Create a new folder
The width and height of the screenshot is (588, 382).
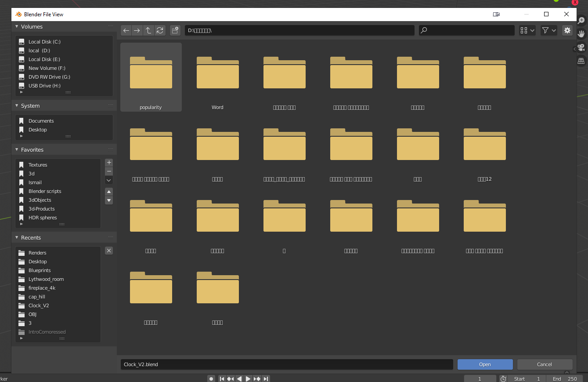point(175,30)
